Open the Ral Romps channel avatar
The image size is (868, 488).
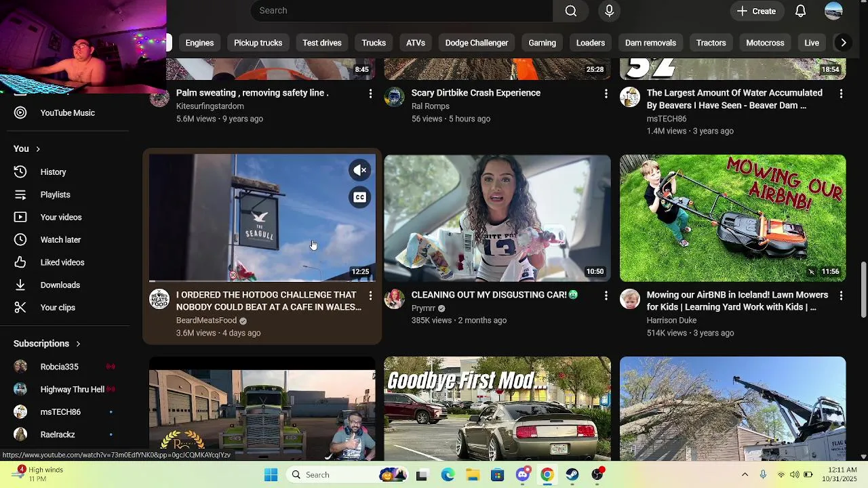pos(394,97)
